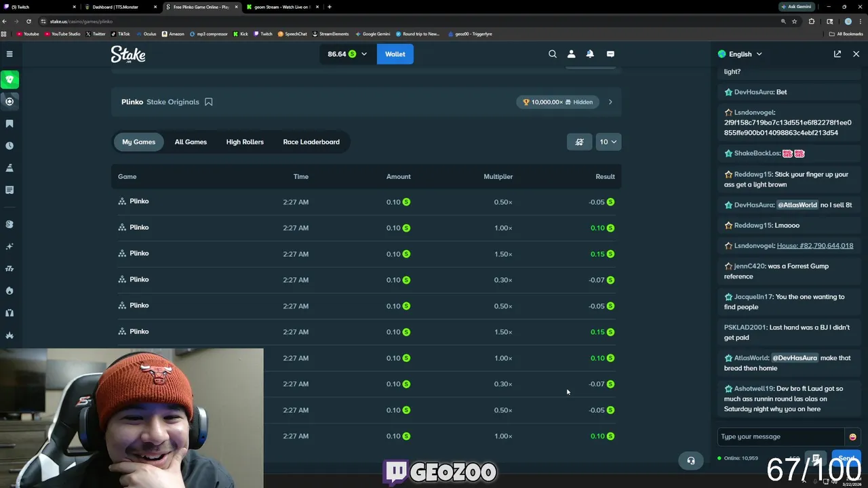Close the chat panel

(x=856, y=54)
